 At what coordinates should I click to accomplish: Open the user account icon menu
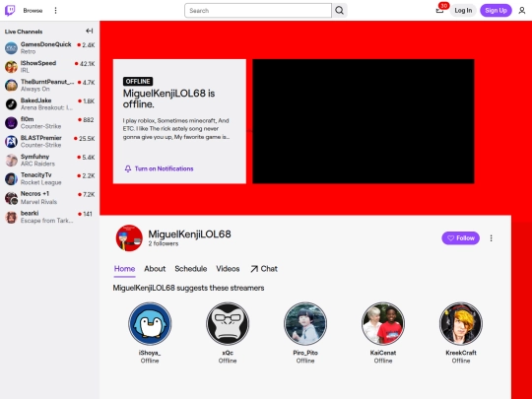pos(522,11)
